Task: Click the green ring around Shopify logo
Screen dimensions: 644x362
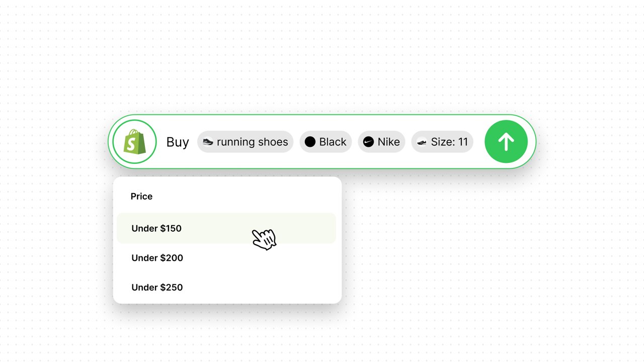Action: pos(135,121)
